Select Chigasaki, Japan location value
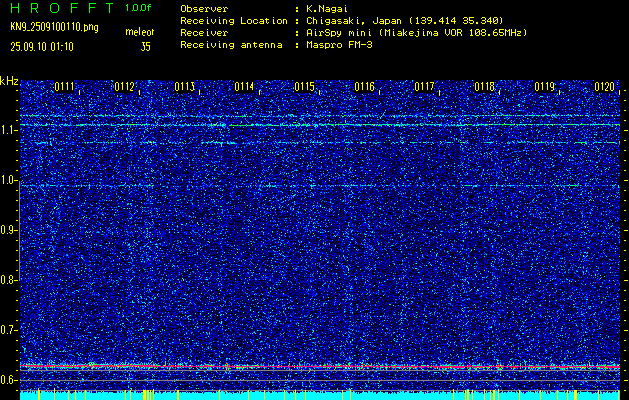The image size is (629, 400). (x=405, y=21)
